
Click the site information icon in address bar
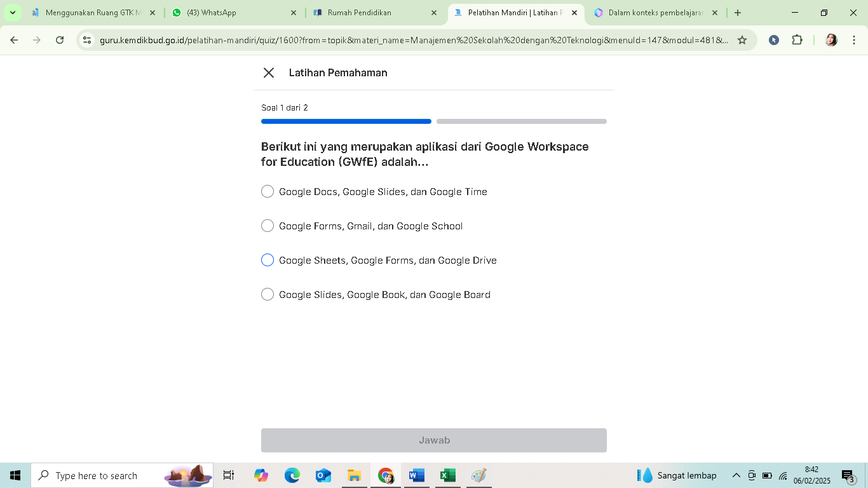(x=88, y=40)
